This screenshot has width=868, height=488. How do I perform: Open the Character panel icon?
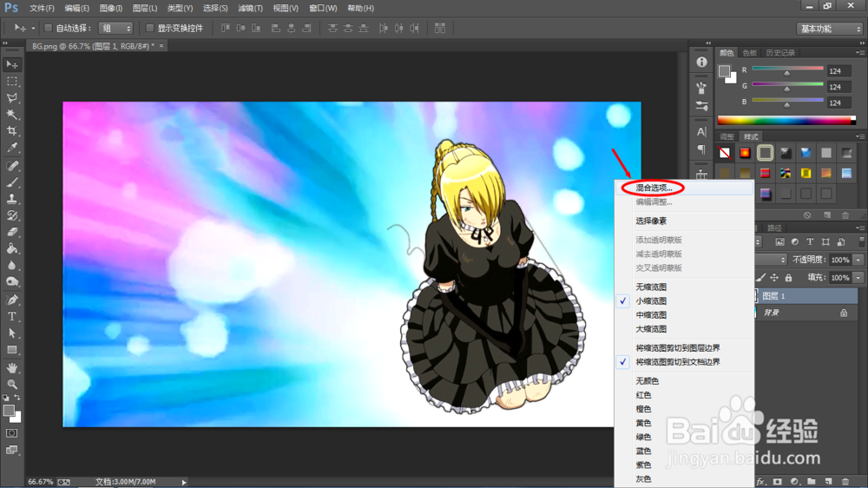point(701,132)
